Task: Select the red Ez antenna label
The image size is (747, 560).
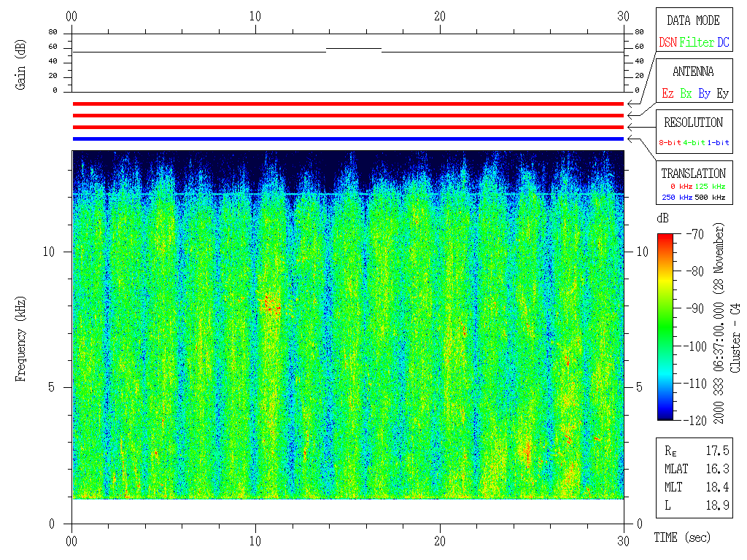Action: pyautogui.click(x=667, y=93)
